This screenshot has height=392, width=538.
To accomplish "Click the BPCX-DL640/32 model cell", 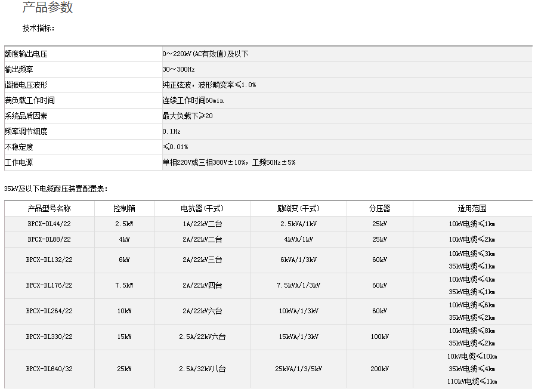I will point(49,369).
